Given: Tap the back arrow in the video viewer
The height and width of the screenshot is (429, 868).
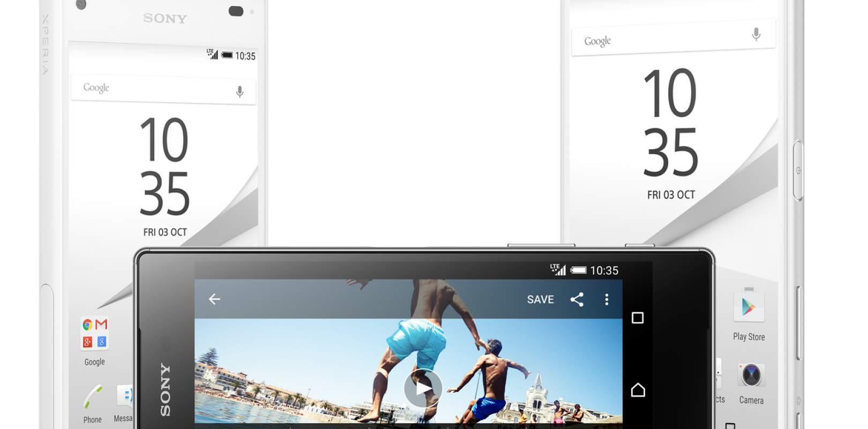Looking at the screenshot, I should click(214, 299).
